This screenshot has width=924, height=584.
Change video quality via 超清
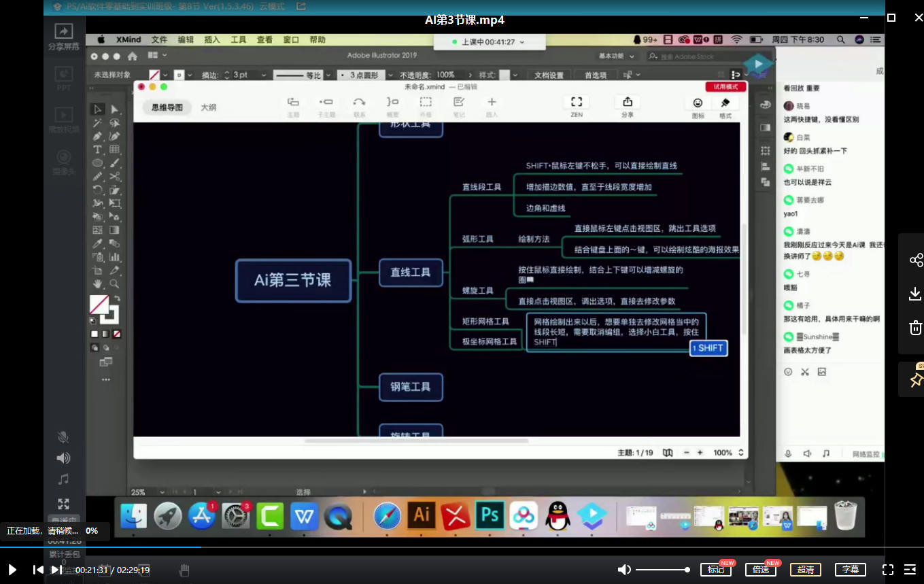(x=805, y=570)
